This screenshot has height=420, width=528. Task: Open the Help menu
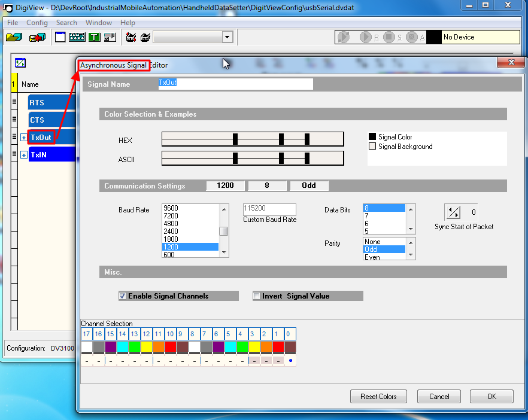pyautogui.click(x=128, y=23)
